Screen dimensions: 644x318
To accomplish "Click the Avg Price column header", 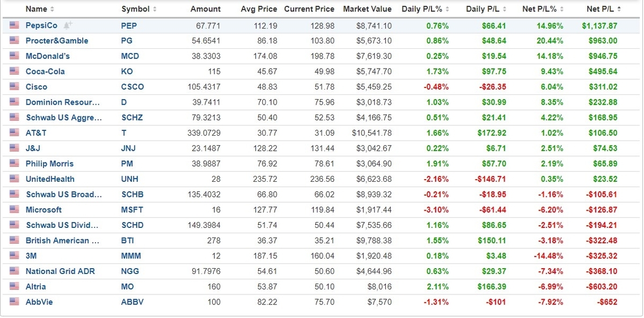I will [259, 9].
